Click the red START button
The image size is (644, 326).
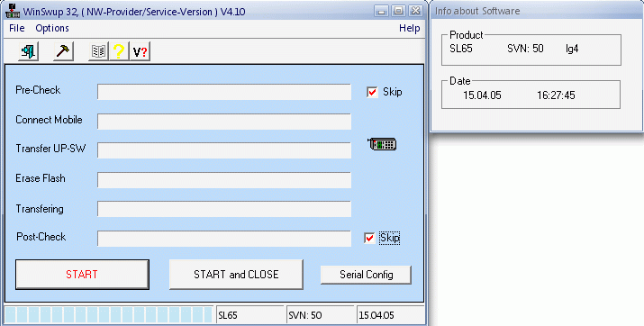click(82, 275)
